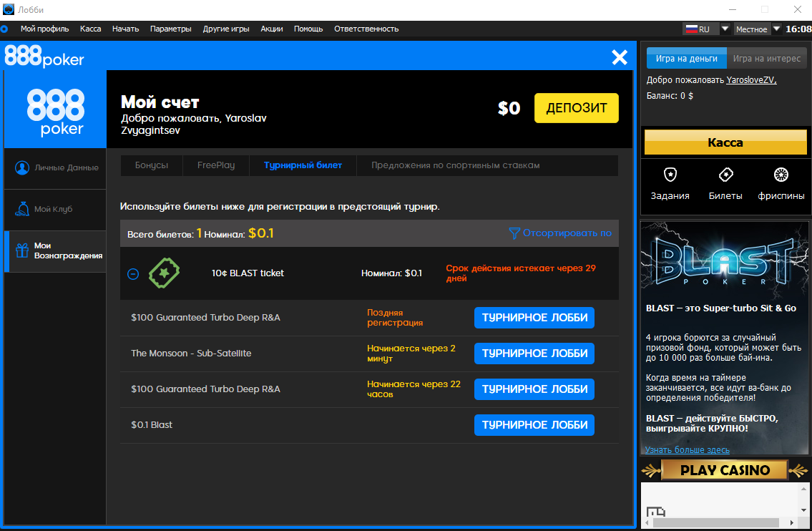The width and height of the screenshot is (812, 531).
Task: Click the blue circle icon beside Мой профиль
Action: 4,29
